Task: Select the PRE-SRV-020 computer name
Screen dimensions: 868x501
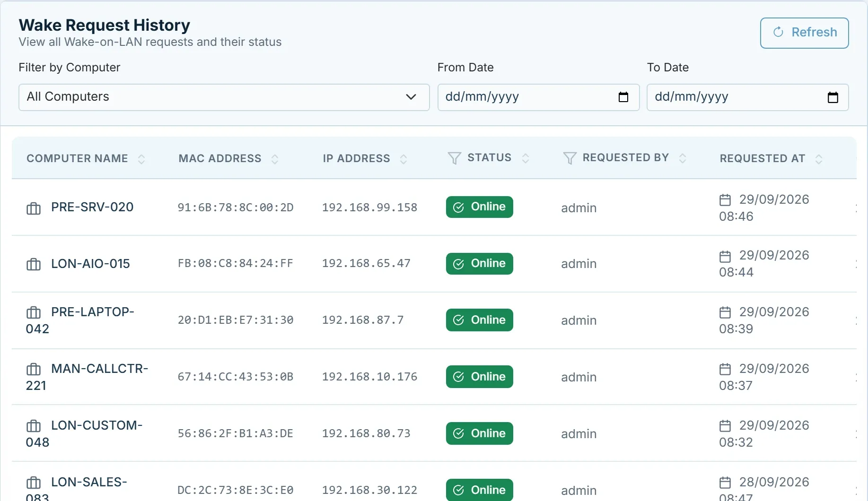Action: coord(92,207)
